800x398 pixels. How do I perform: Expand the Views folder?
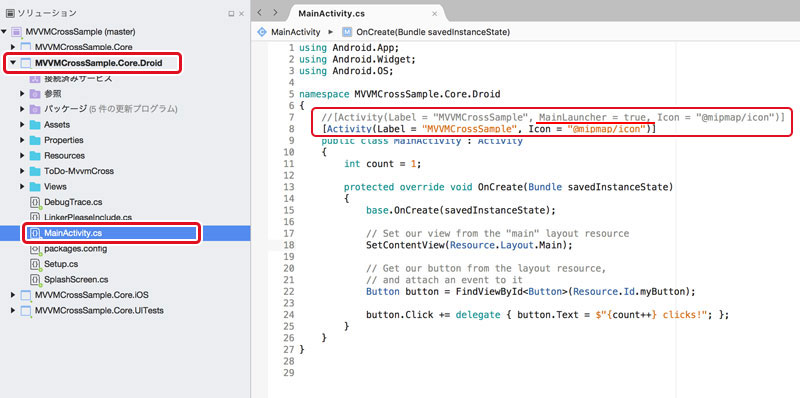pos(22,186)
